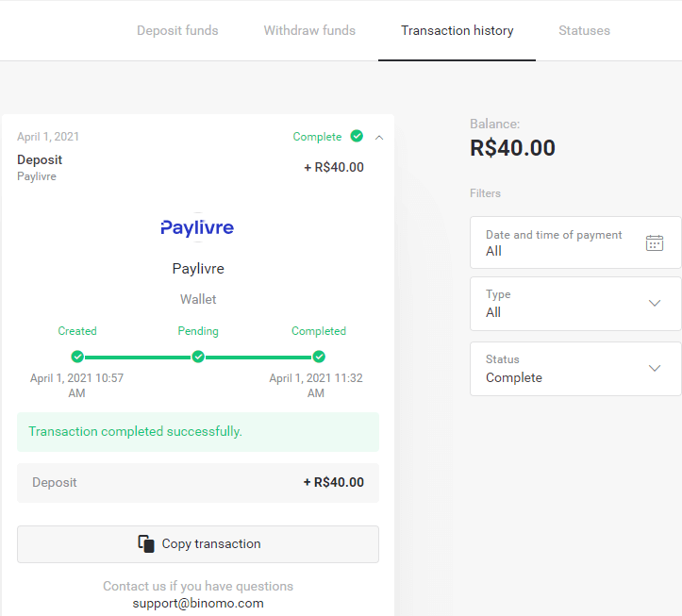Screen dimensions: 682x616
Task: Click the transaction progress bar line
Action: pyautogui.click(x=138, y=357)
